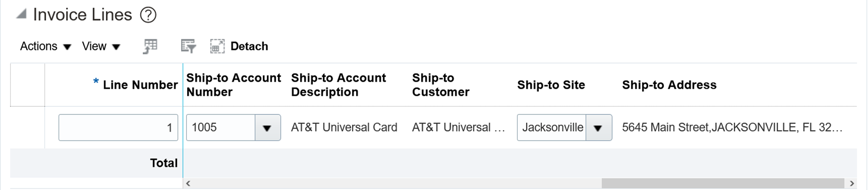Screen dimensions: 868x190
Task: Click the Query By Example filter icon
Action: tap(188, 46)
